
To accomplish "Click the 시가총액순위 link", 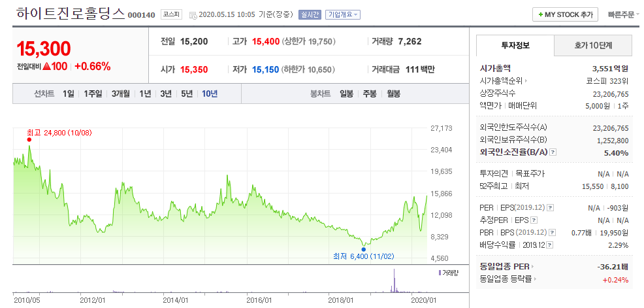I will pyautogui.click(x=501, y=80).
